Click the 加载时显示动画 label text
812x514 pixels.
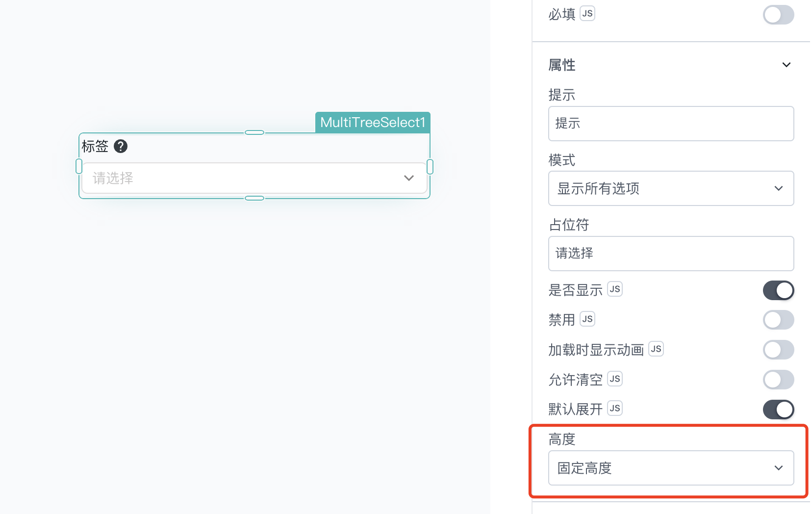(596, 350)
